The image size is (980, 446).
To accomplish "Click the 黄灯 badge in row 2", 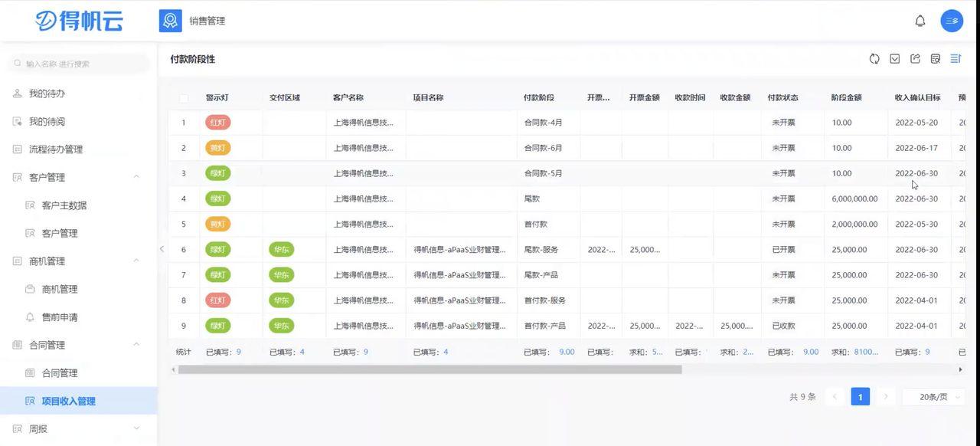I will (x=217, y=148).
